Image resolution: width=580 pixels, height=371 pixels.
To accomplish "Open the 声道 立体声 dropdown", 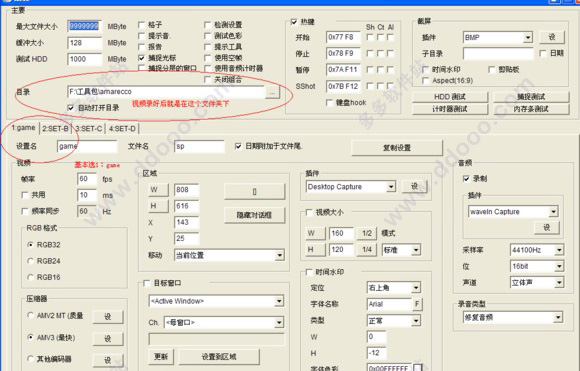I will (559, 283).
